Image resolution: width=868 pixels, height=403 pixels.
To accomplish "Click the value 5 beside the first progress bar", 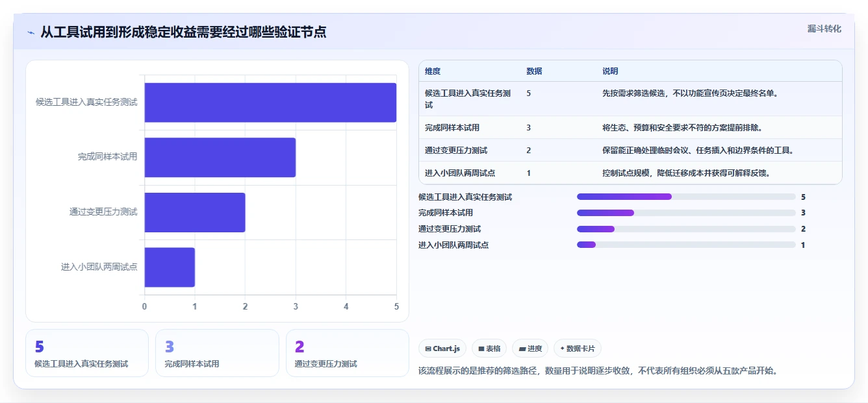I will (x=803, y=197).
